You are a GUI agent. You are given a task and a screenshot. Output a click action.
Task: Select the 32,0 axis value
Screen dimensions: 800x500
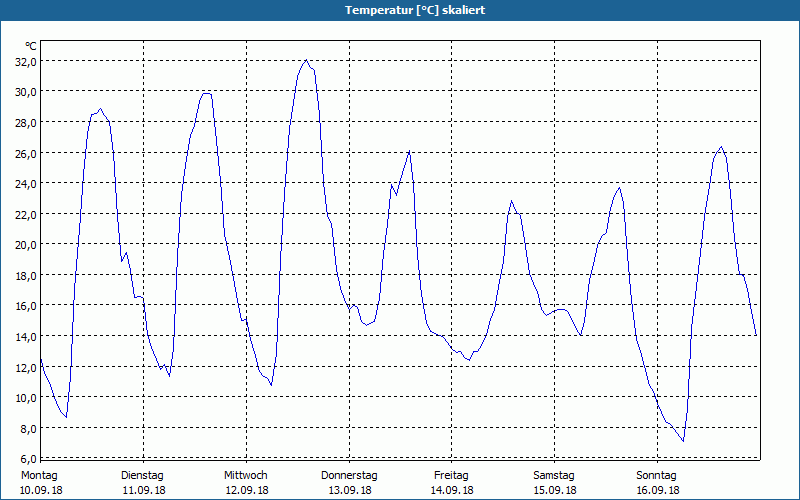pos(26,62)
